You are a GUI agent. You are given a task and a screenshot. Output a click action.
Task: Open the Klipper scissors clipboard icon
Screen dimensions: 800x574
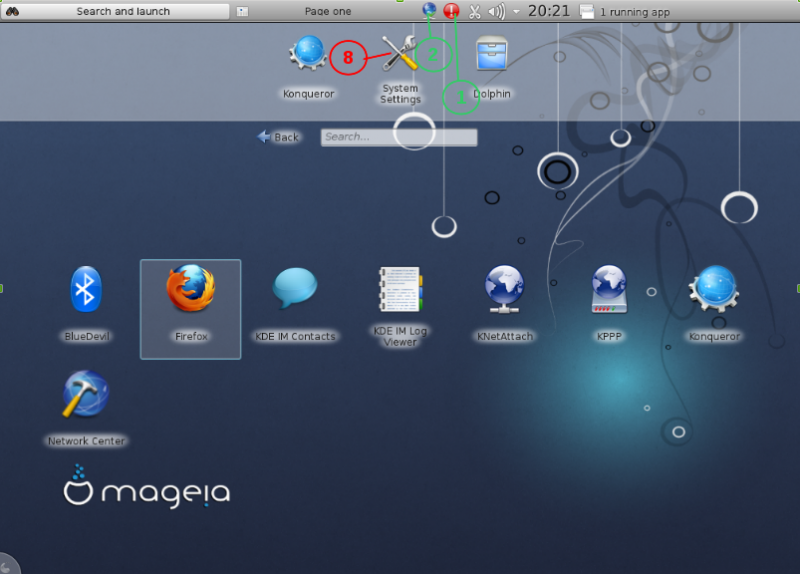[474, 11]
